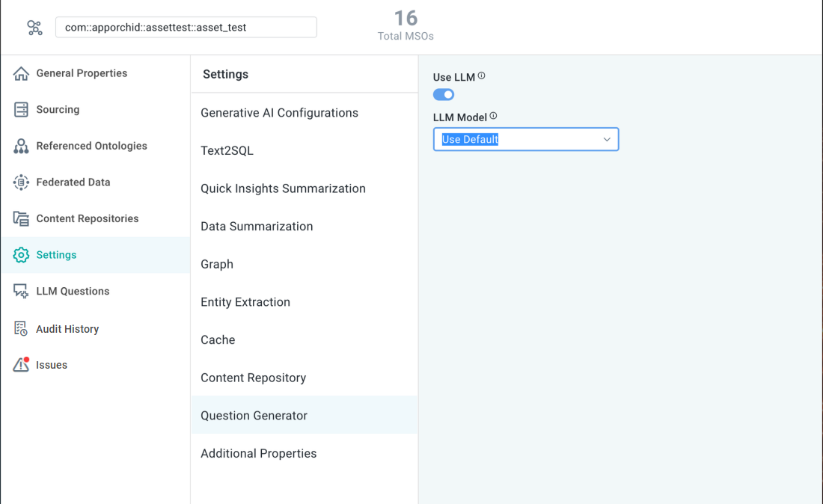This screenshot has width=823, height=504.
Task: Select Additional Properties settings entry
Action: coord(258,453)
